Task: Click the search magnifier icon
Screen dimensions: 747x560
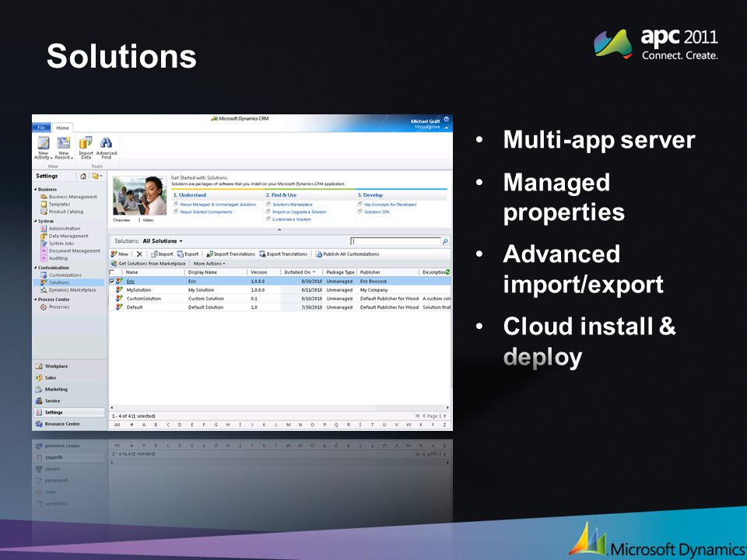Action: (x=445, y=241)
